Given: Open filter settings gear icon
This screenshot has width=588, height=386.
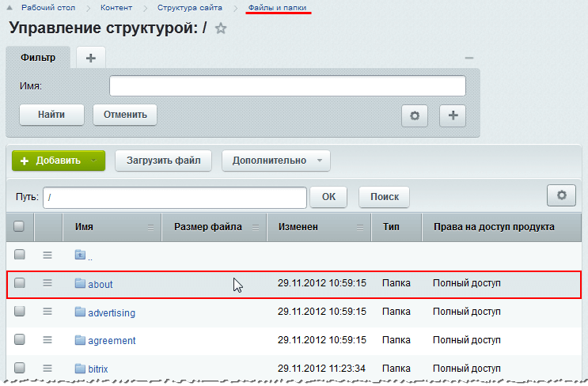Looking at the screenshot, I should pos(414,115).
